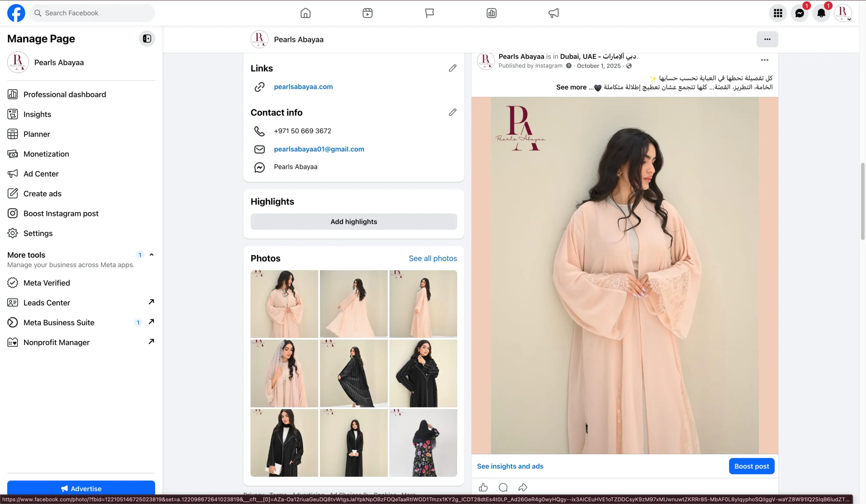Open Professional dashboard in sidebar
The image size is (866, 504).
coord(81,94)
